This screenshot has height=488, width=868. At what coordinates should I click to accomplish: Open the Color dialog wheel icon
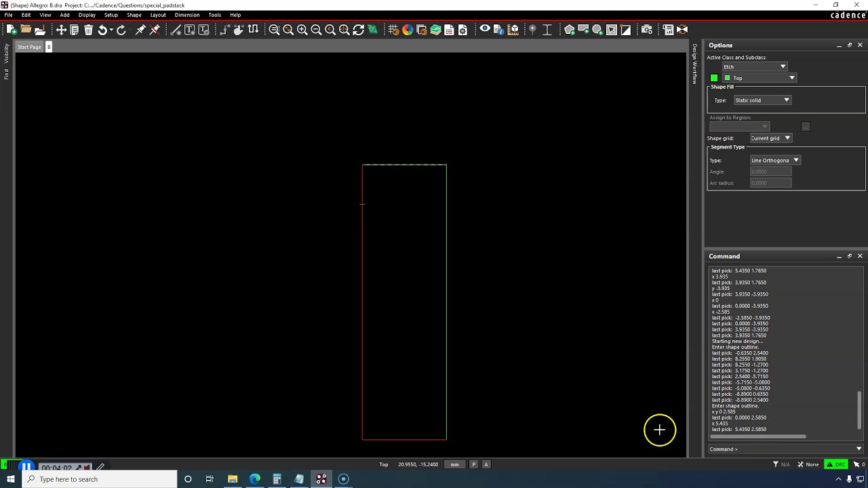click(408, 30)
